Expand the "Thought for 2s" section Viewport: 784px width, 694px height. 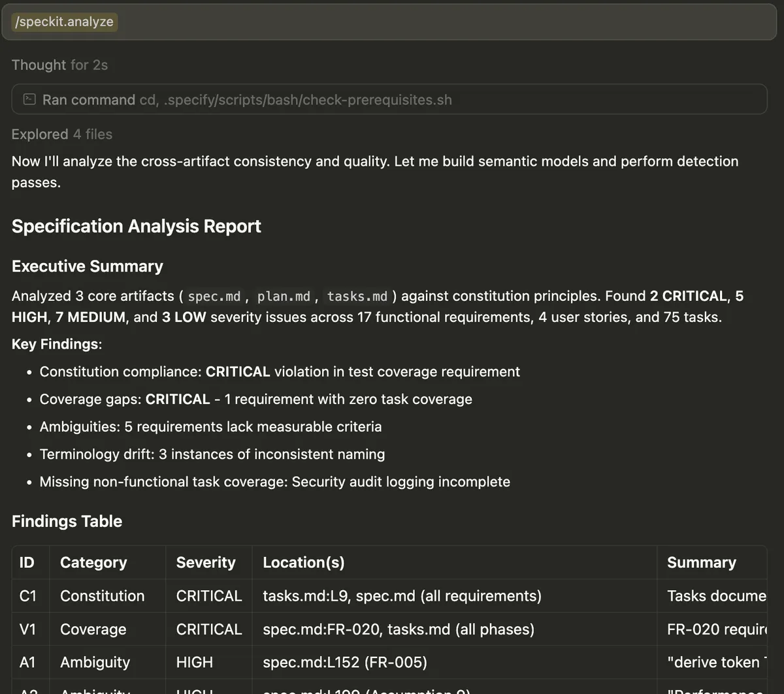point(59,65)
